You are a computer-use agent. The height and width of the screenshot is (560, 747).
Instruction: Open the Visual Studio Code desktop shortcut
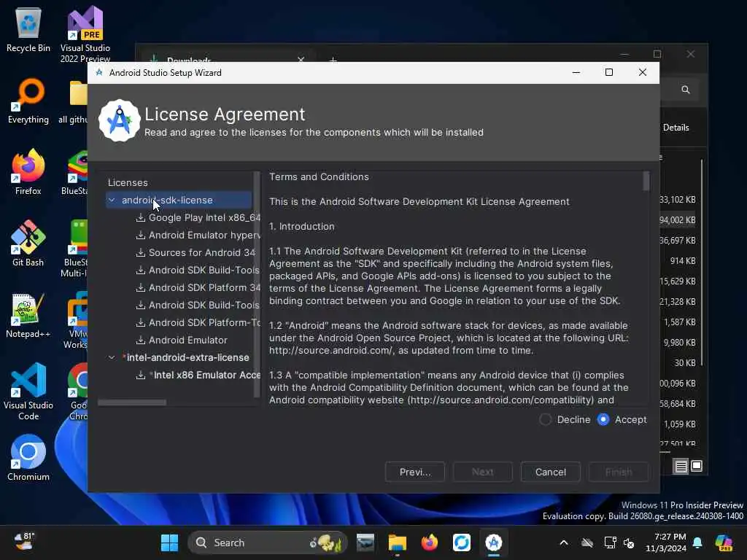click(x=28, y=392)
